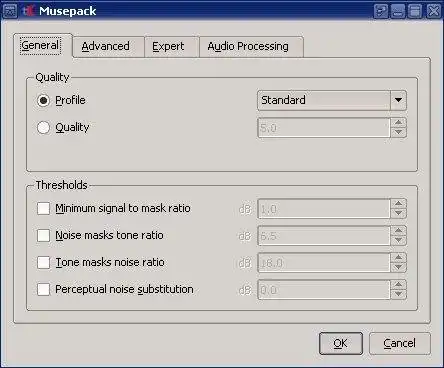The height and width of the screenshot is (368, 444).
Task: Click the Tone masks noise ratio field 18.0
Action: click(324, 263)
